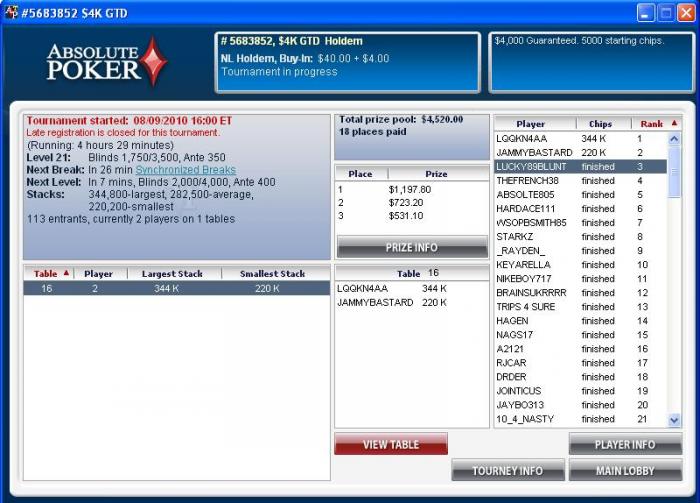Viewport: 700px width, 503px height.
Task: Select STARKZ player row
Action: pyautogui.click(x=581, y=237)
